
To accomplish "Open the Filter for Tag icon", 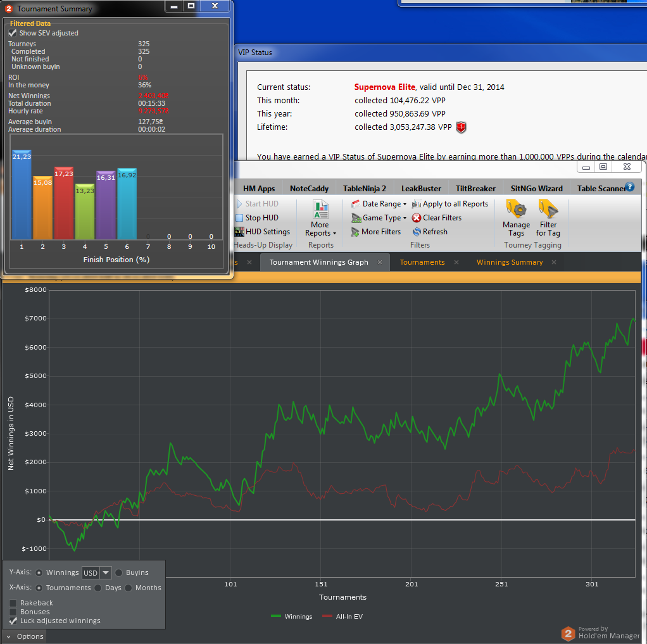I will [x=548, y=210].
